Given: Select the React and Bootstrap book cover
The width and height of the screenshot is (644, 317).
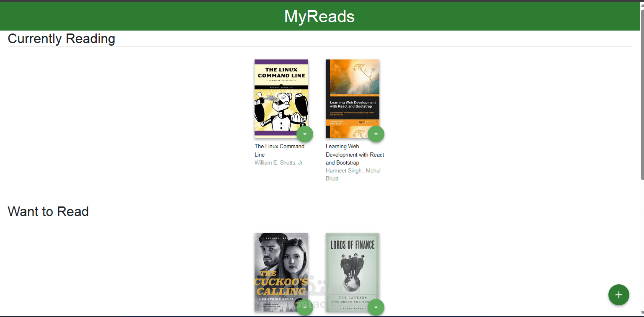Looking at the screenshot, I should click(353, 99).
